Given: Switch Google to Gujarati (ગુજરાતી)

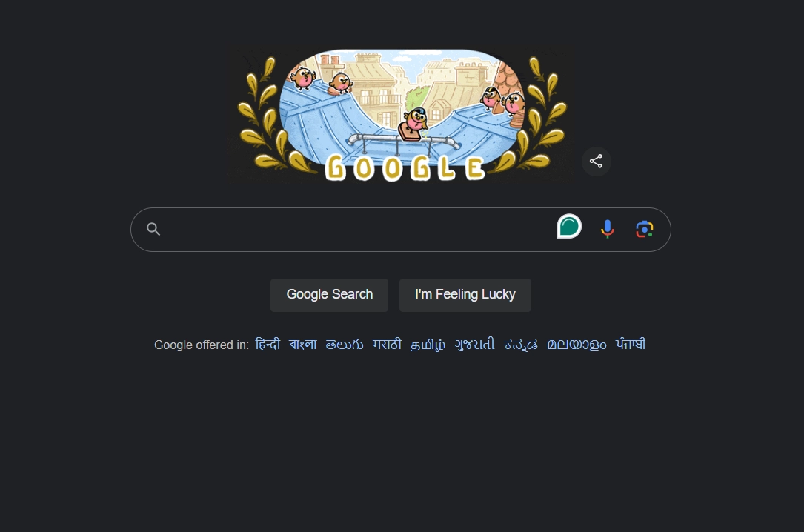Looking at the screenshot, I should click(x=475, y=345).
